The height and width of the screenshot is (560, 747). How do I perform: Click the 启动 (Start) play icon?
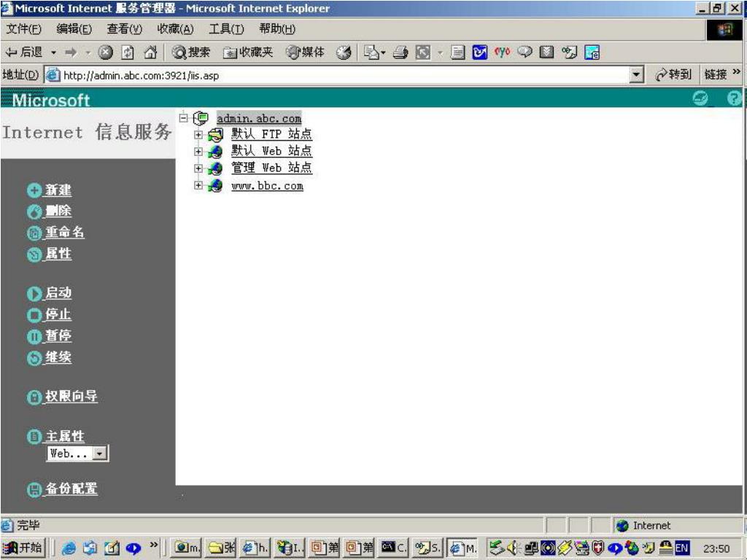[x=34, y=294]
